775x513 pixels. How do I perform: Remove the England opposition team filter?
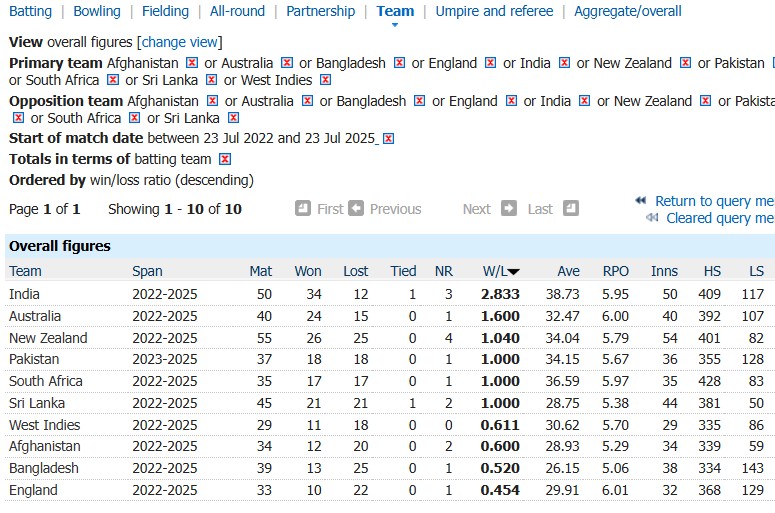point(511,101)
